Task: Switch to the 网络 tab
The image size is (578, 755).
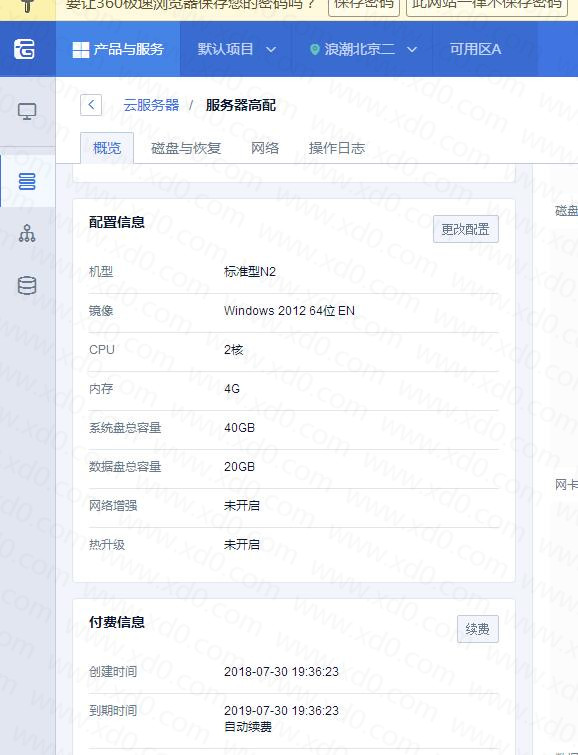Action: coord(265,148)
